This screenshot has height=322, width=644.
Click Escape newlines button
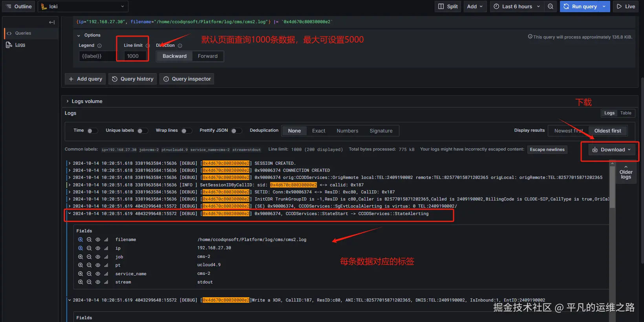tap(547, 150)
